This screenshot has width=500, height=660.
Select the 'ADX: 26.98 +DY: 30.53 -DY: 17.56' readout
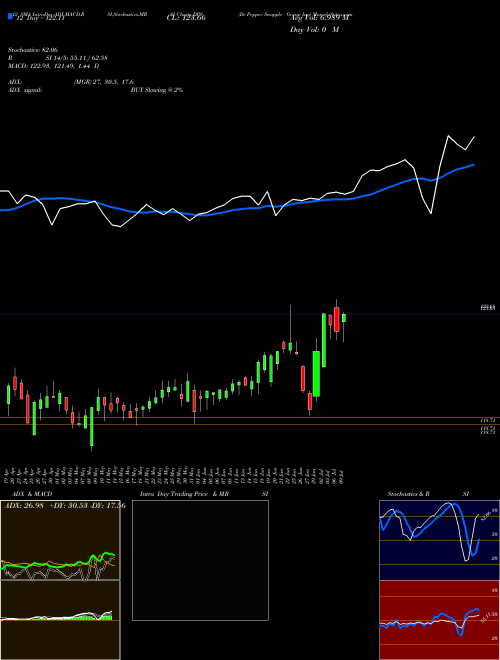(64, 506)
